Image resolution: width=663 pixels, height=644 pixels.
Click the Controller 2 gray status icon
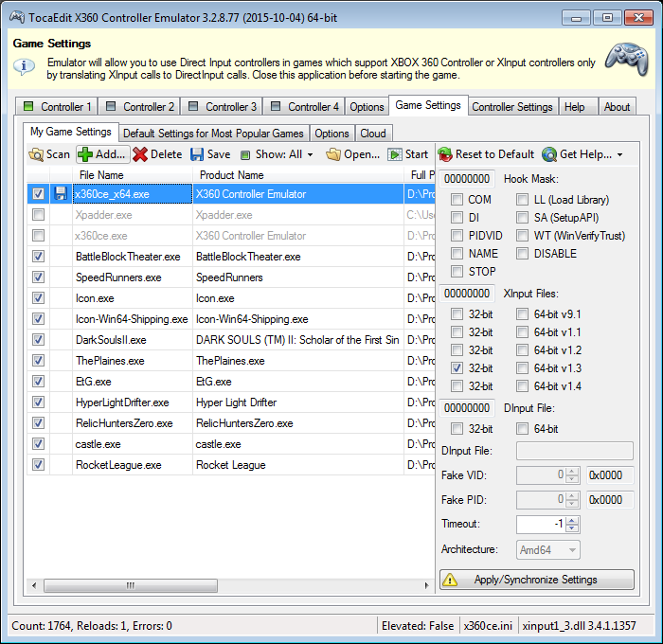[x=111, y=106]
